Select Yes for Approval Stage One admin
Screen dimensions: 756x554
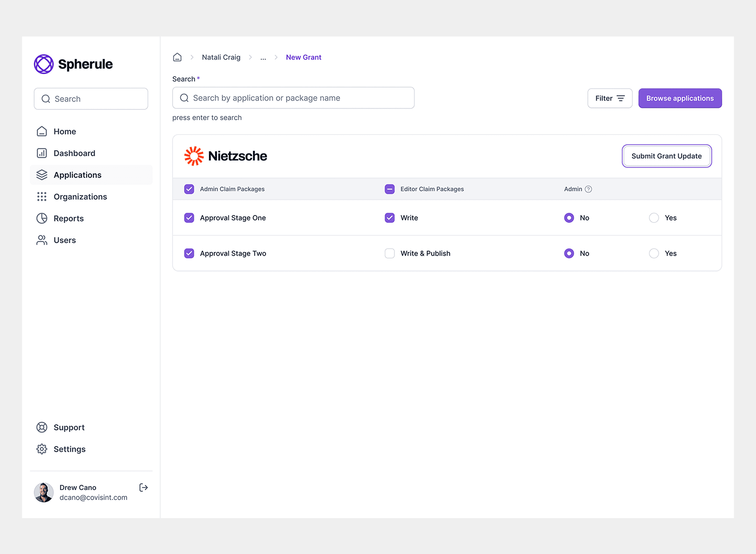(654, 218)
